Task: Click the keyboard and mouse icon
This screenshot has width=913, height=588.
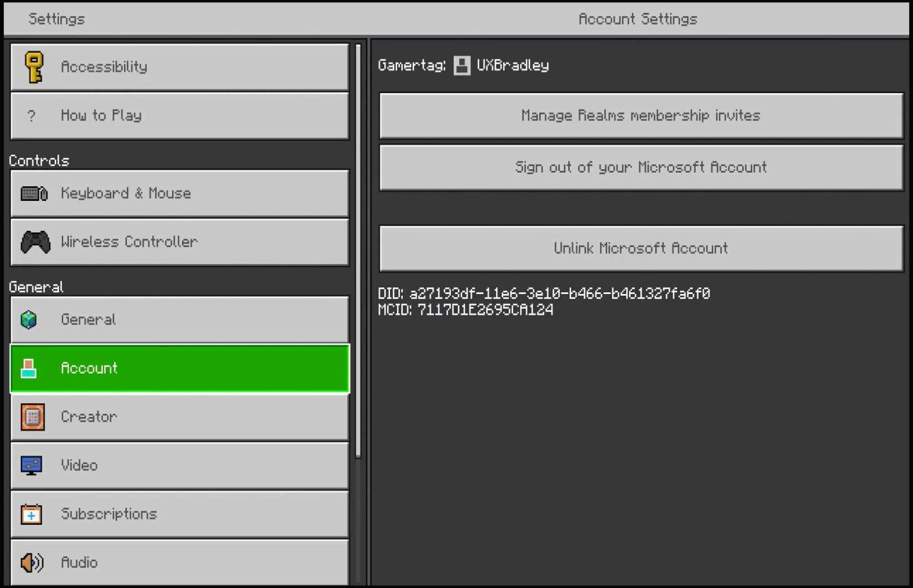Action: coord(34,194)
